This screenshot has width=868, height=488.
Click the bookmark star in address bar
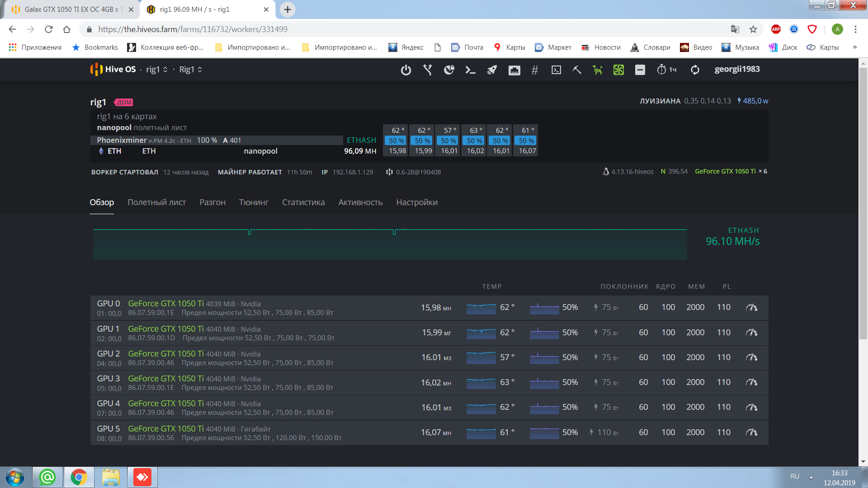point(753,29)
